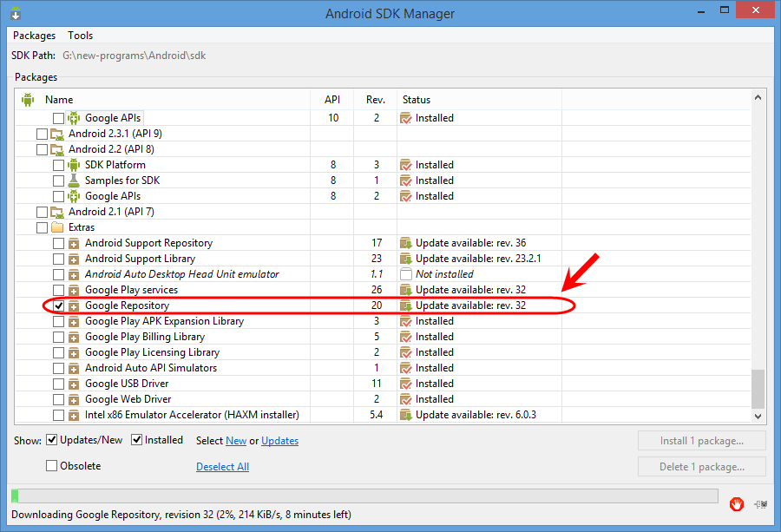781x532 pixels.
Task: Click the Extras folder icon
Action: click(x=57, y=227)
